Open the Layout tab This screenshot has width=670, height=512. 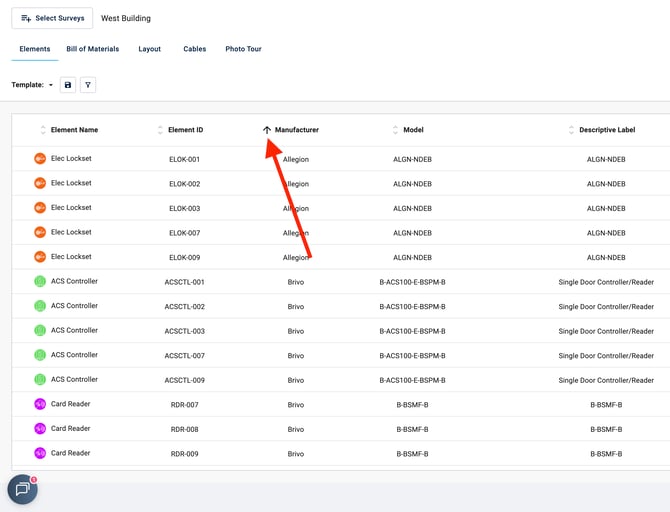click(149, 49)
